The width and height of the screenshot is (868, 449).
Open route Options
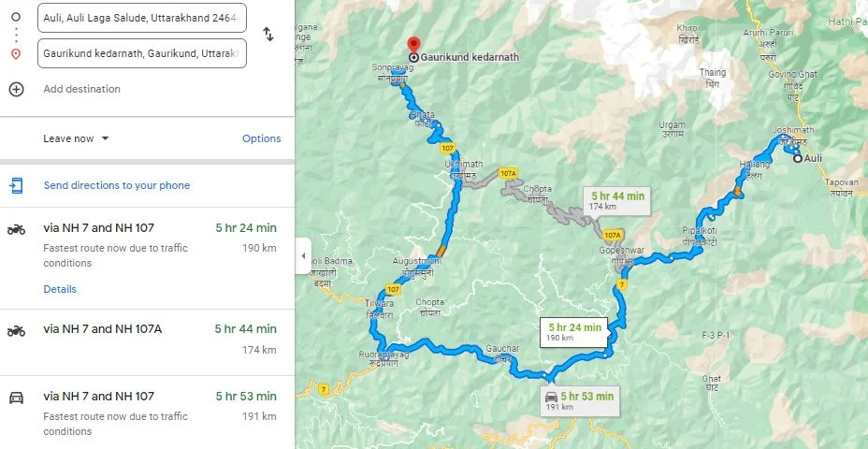261,138
